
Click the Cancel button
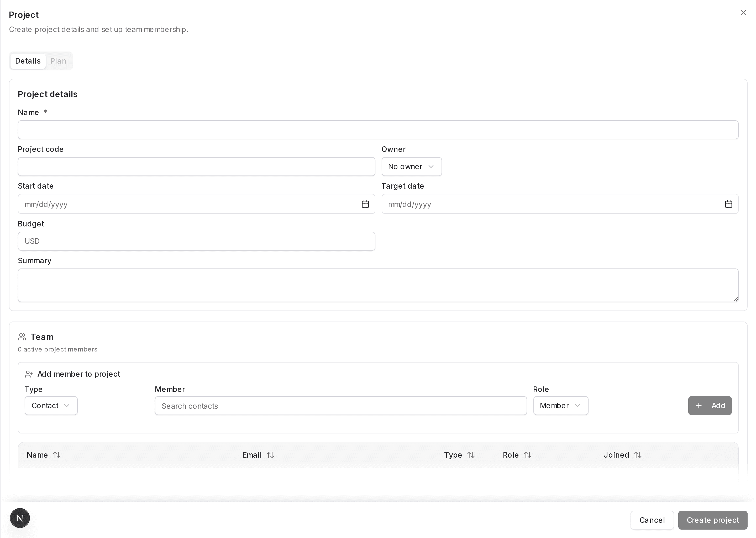coord(652,520)
